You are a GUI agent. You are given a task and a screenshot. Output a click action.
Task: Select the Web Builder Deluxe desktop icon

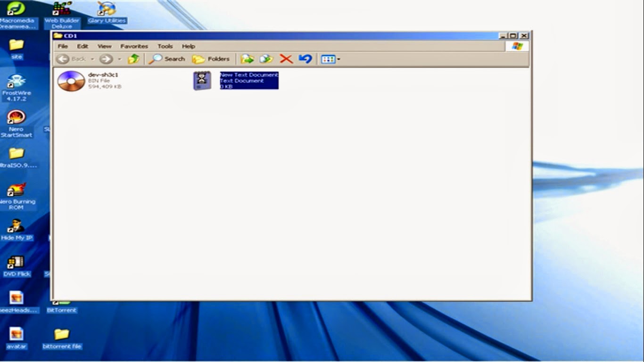(x=62, y=15)
